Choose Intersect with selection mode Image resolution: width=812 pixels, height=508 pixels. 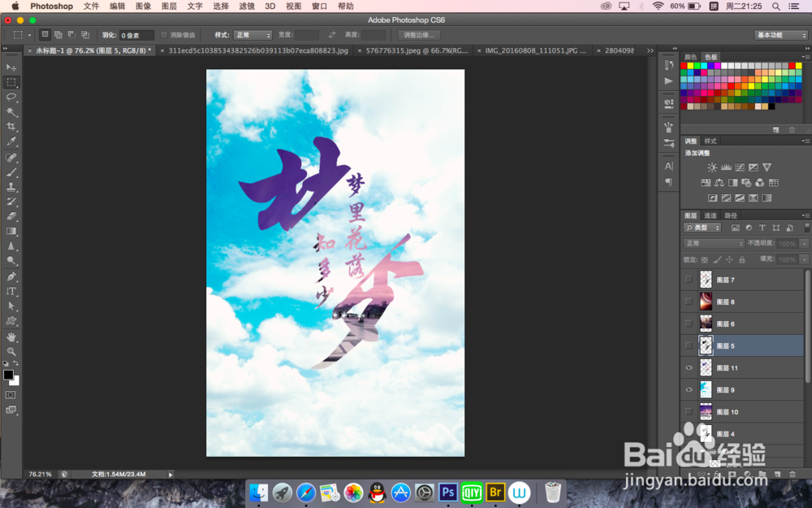pos(85,35)
